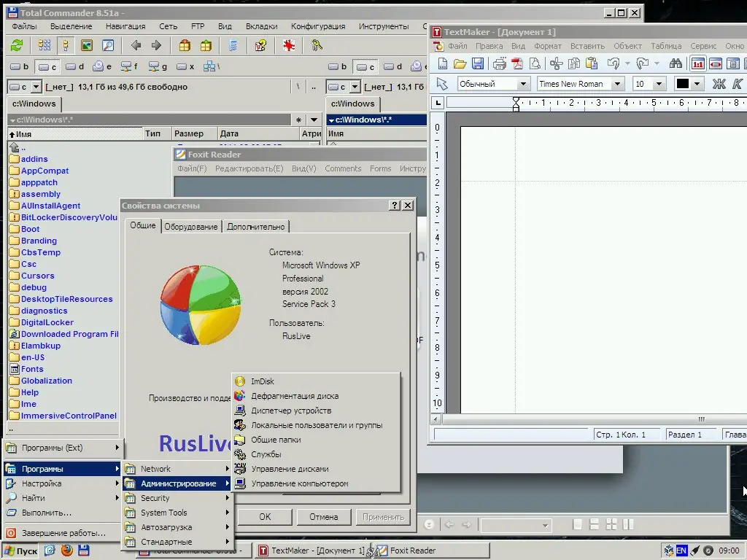
Task: Click the red splat toolbar icon
Action: pyautogui.click(x=289, y=46)
